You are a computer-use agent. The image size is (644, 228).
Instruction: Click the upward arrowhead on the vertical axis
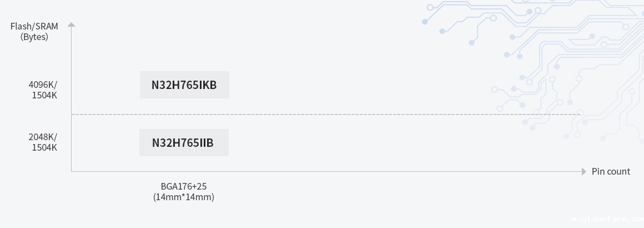tap(71, 25)
